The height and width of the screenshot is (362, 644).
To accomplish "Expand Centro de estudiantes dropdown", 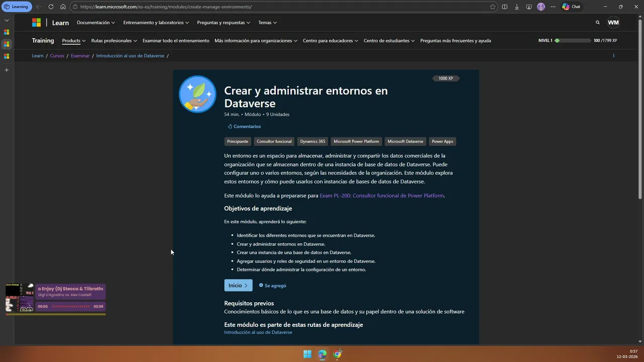I will coord(389,41).
